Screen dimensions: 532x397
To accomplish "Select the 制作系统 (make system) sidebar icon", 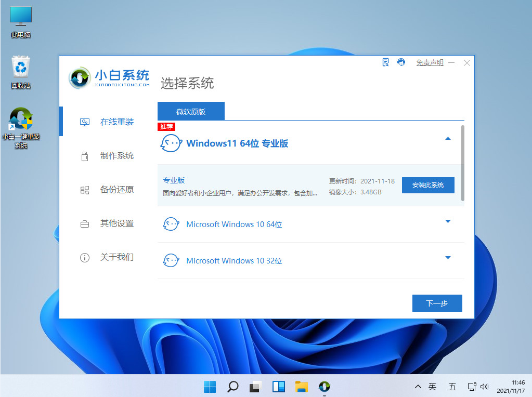I will [84, 155].
